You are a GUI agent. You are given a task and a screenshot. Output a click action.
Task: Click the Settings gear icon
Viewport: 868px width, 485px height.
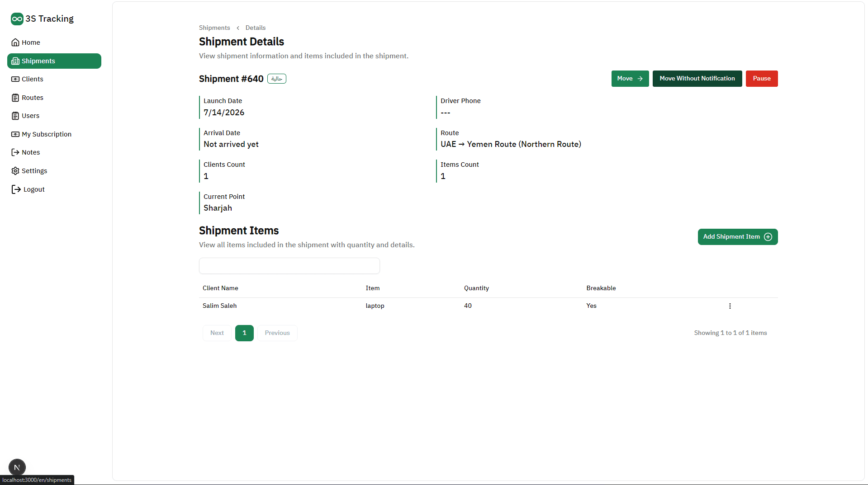(x=15, y=171)
